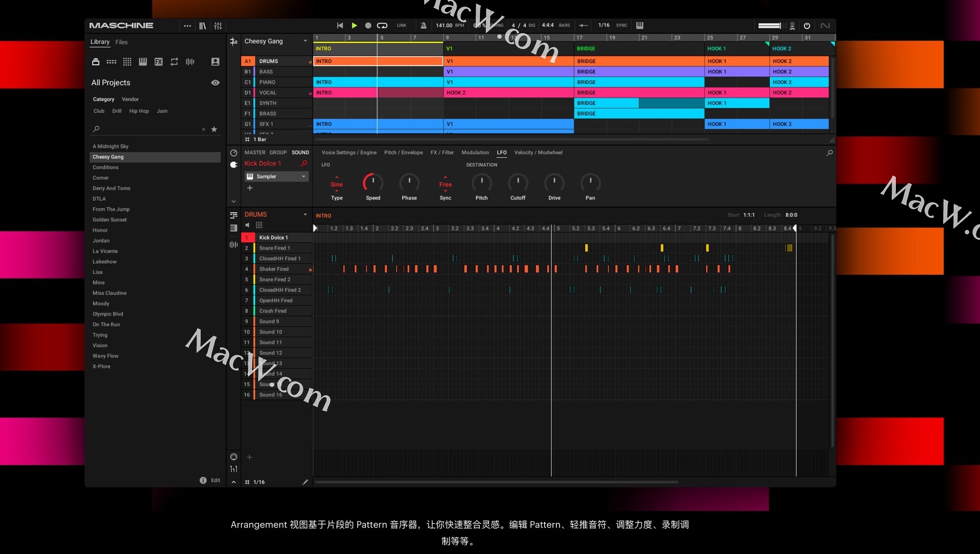This screenshot has height=554, width=980.
Task: Add a plugin with the plus below Sampler
Action: coord(250,188)
